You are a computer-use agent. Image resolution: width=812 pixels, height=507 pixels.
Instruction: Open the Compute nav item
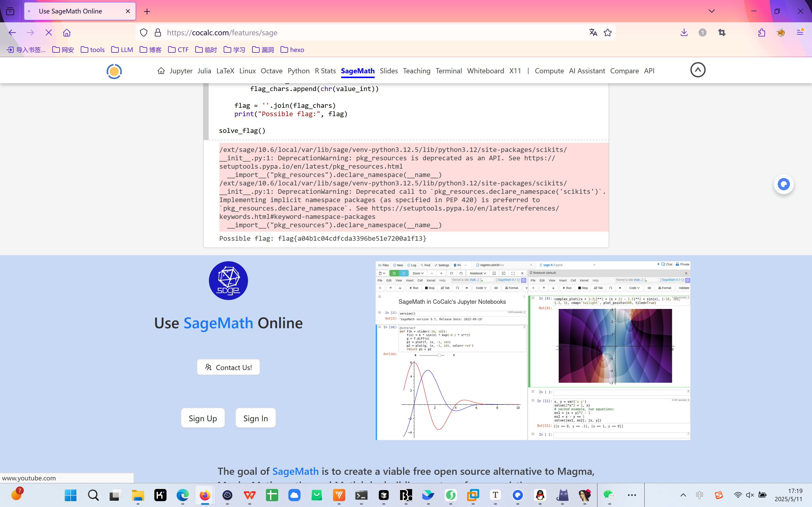tap(549, 71)
